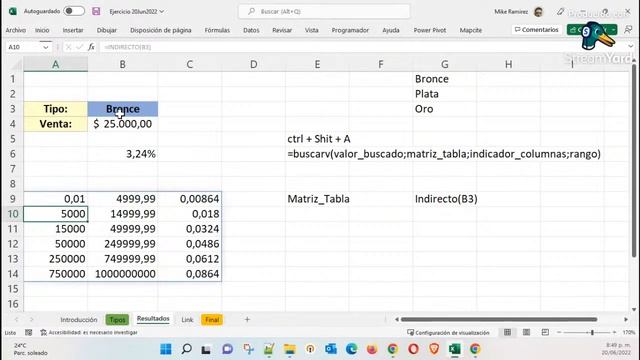The height and width of the screenshot is (360, 640).
Task: Click cell G3 with Oro
Action: pos(444,109)
